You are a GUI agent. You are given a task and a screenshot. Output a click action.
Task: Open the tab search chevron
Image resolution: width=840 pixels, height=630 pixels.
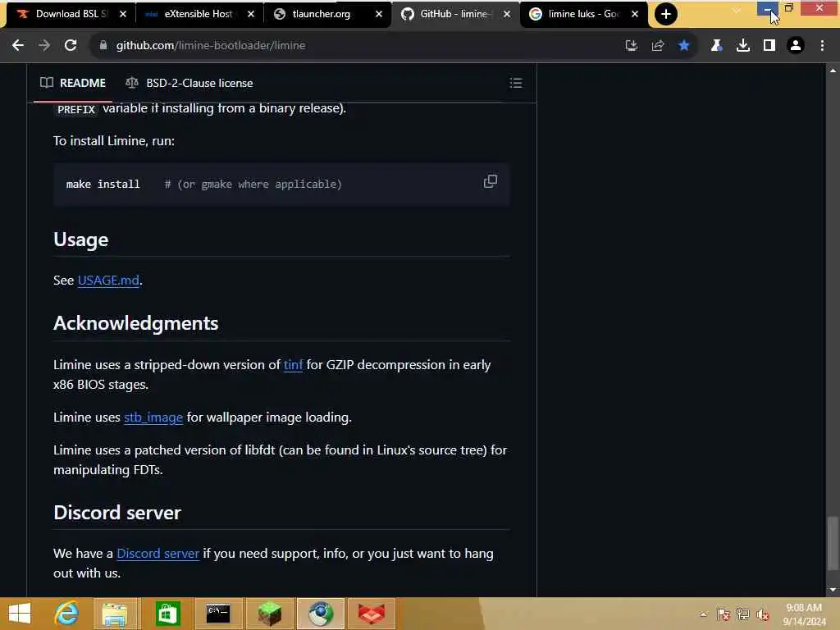coord(737,10)
